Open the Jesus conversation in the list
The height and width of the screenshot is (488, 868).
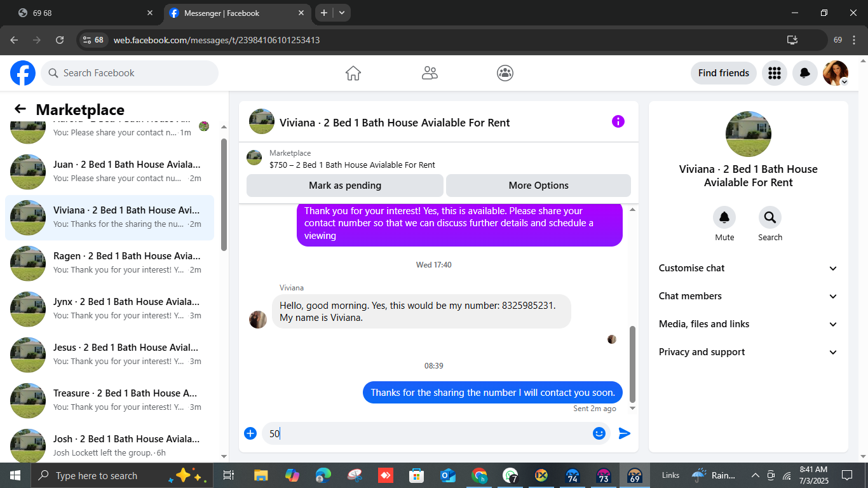109,355
